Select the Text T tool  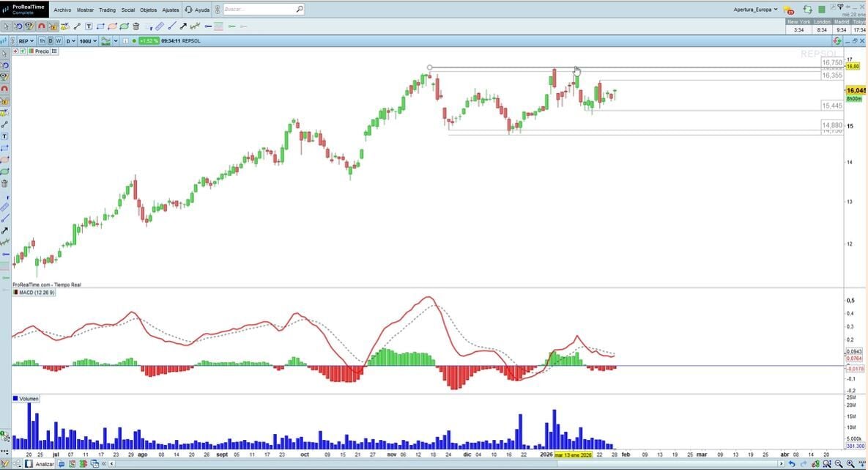coord(89,26)
